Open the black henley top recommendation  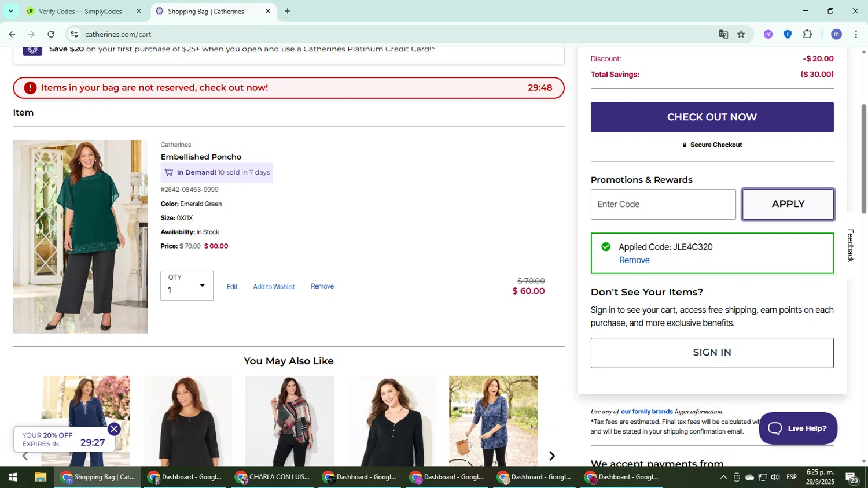coord(392,421)
